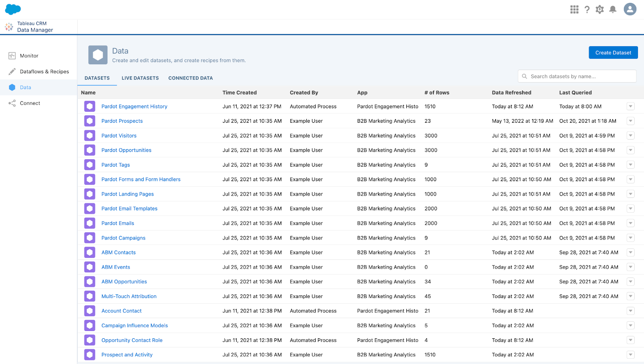Click the ABM Contacts dataset icon
Screen dimensions: 644x364
click(90, 253)
